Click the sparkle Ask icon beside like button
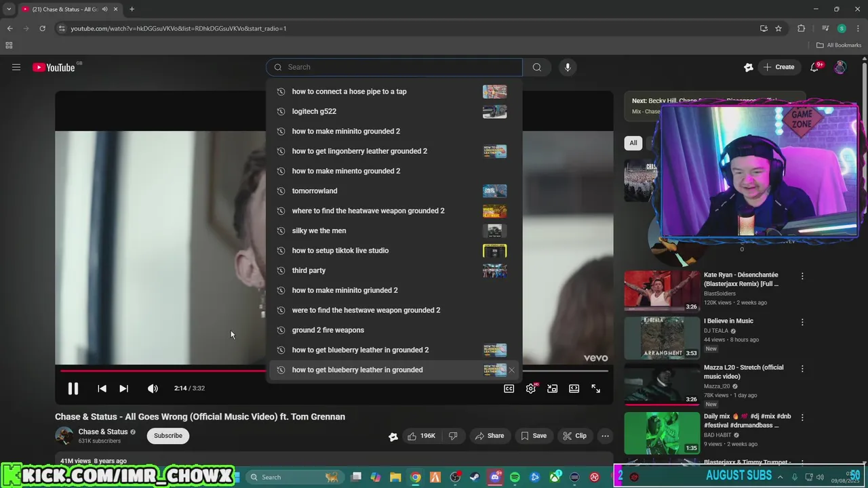868x488 pixels. pos(393,436)
